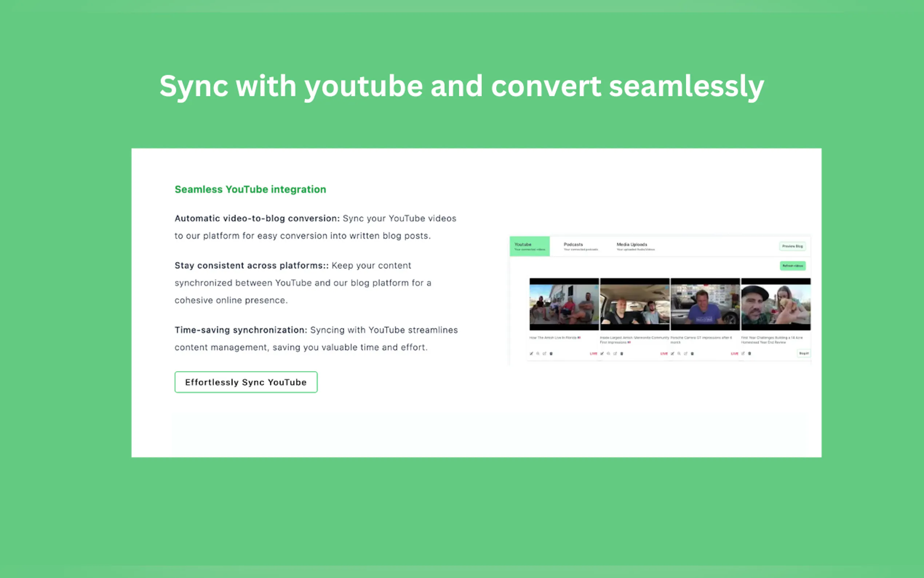
Task: Click the trash icon under the Mennonite Community video
Action: point(622,353)
